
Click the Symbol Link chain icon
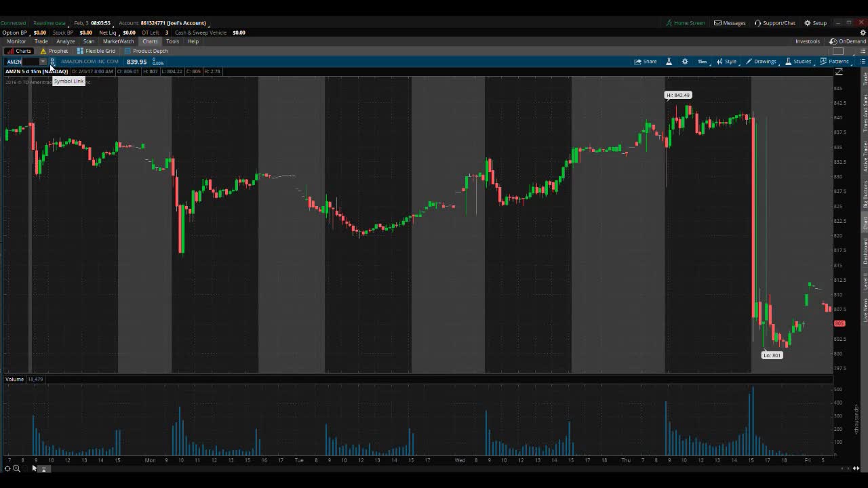(x=52, y=62)
